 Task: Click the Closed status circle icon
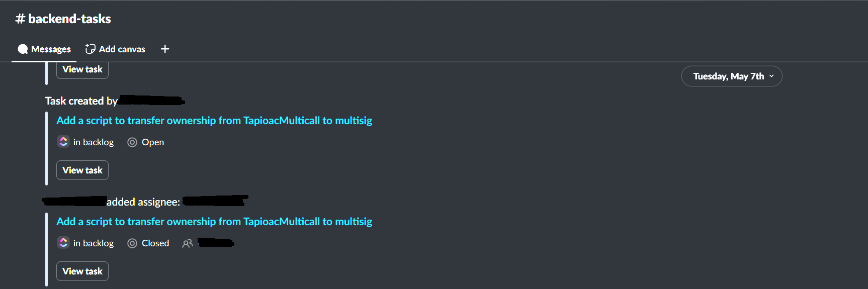(132, 243)
